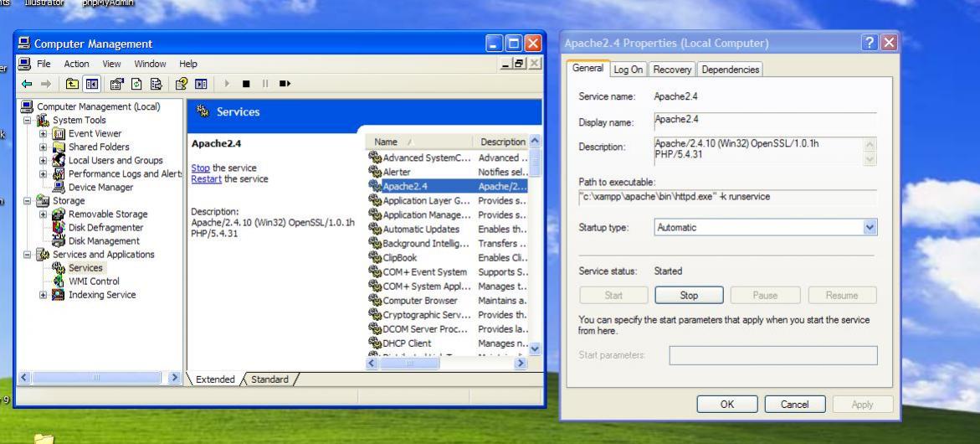Click the Shared Folders icon in tree
Image resolution: width=980 pixels, height=444 pixels.
coord(59,147)
